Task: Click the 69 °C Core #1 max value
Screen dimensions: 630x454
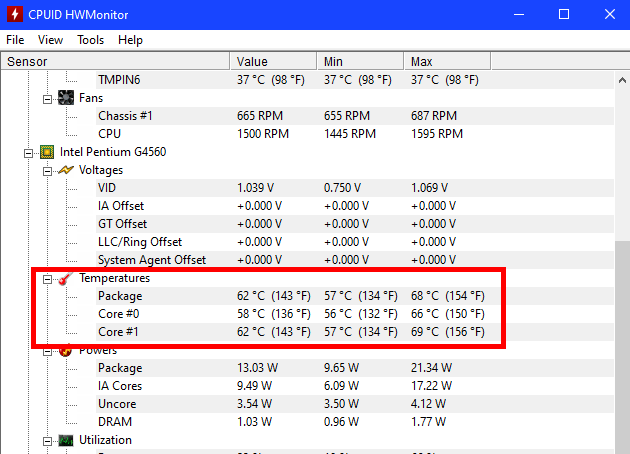Action: (448, 332)
